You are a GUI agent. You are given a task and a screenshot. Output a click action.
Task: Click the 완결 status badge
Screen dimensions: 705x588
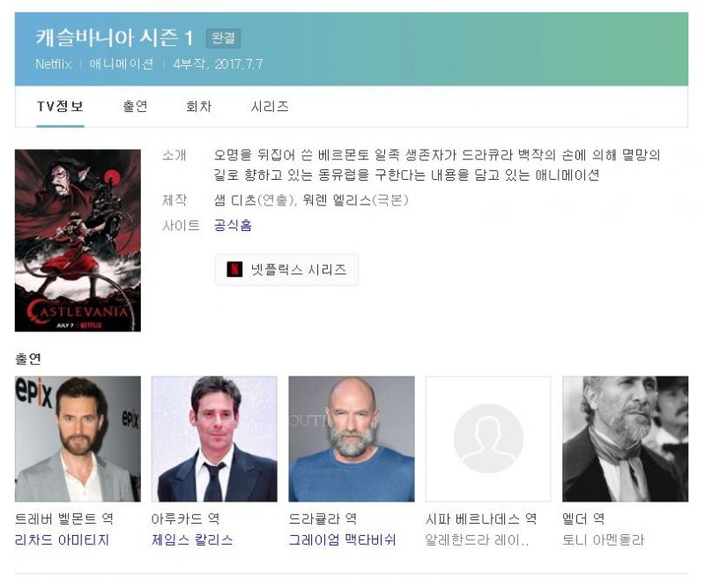coord(223,38)
